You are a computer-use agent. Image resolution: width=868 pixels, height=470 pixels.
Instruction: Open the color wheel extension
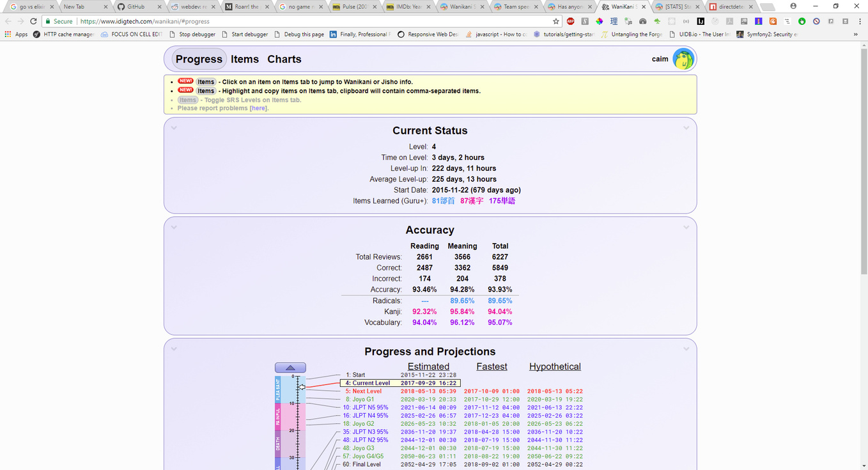(600, 21)
